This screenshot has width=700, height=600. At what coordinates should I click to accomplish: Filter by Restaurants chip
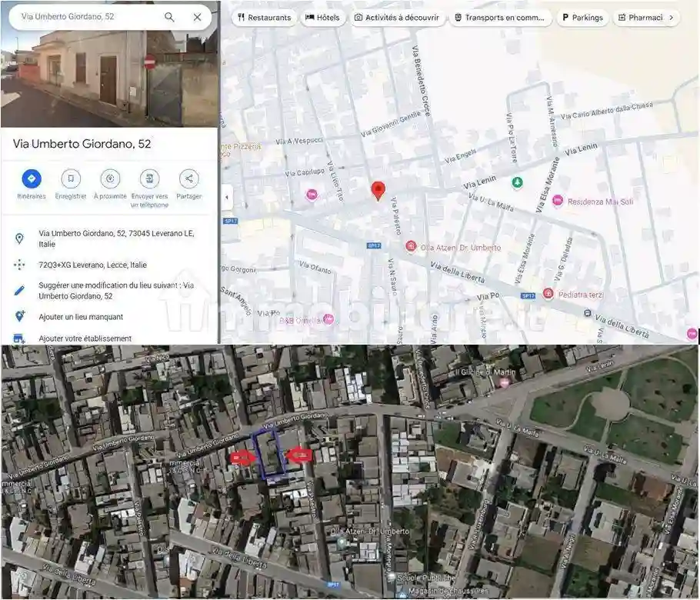click(264, 18)
